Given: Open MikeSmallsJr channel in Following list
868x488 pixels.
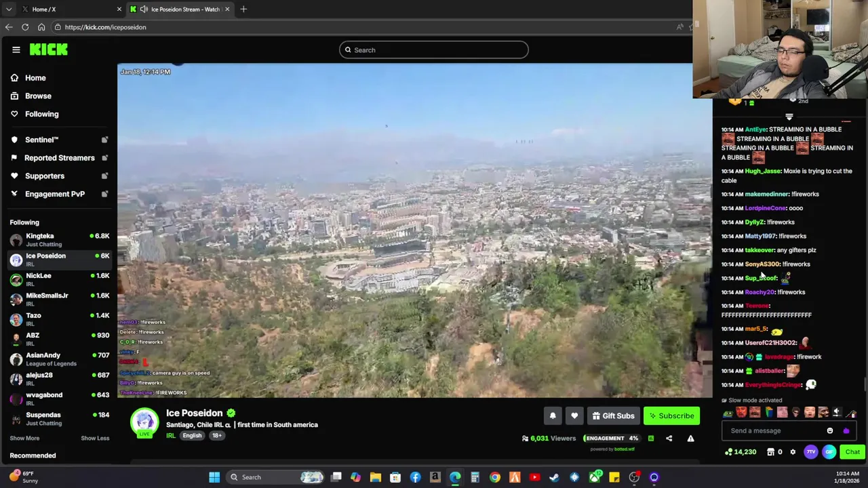Looking at the screenshot, I should (x=59, y=299).
